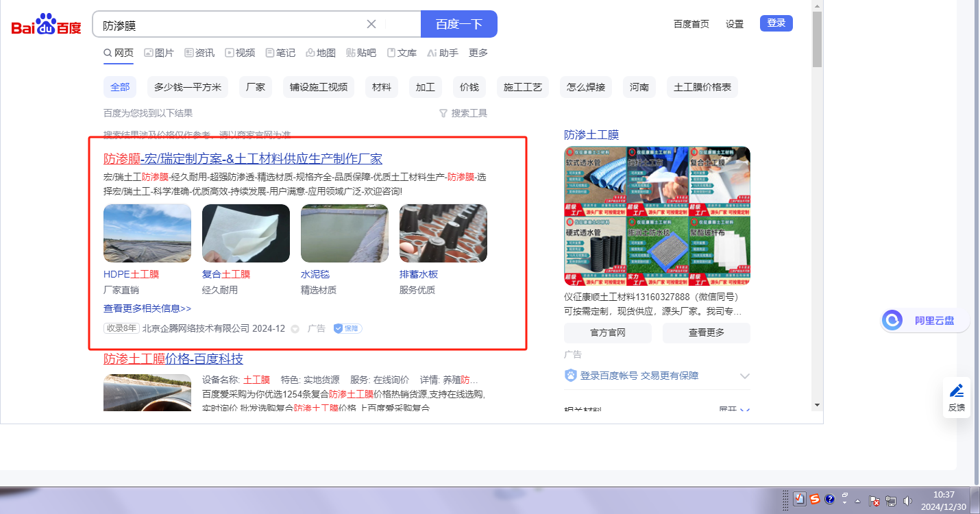Click the 反馈 feedback pencil icon
Image resolution: width=980 pixels, height=514 pixels.
[957, 391]
